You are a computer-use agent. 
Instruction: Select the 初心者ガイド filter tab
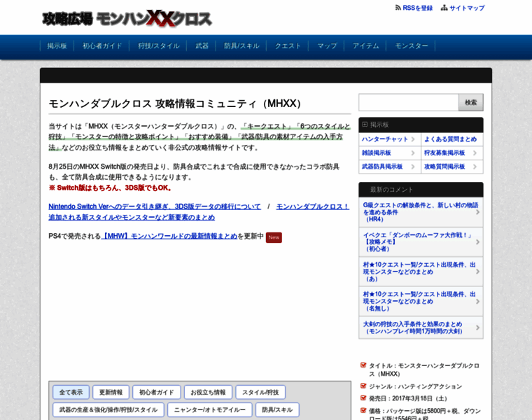[156, 392]
